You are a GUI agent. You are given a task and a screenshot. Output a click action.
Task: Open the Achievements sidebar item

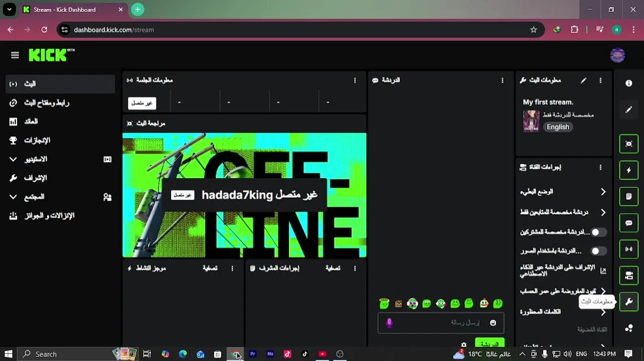click(x=60, y=140)
